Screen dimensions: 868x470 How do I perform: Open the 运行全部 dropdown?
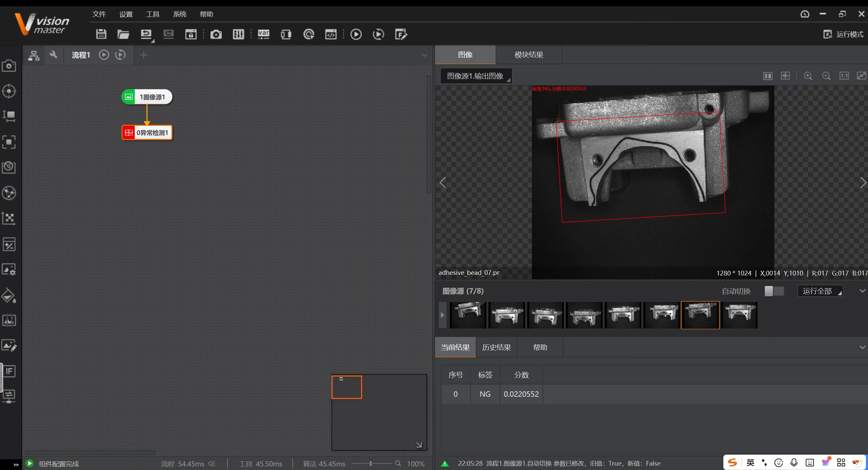820,291
